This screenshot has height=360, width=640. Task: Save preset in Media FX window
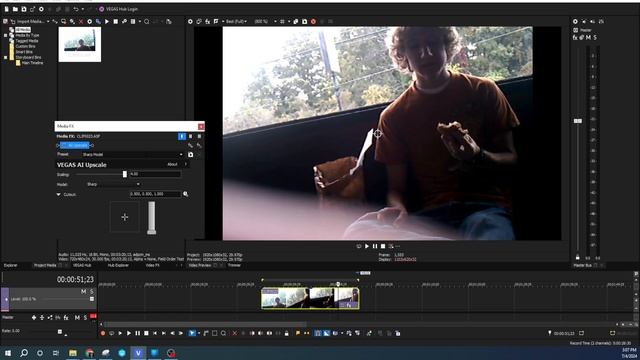[x=191, y=155]
